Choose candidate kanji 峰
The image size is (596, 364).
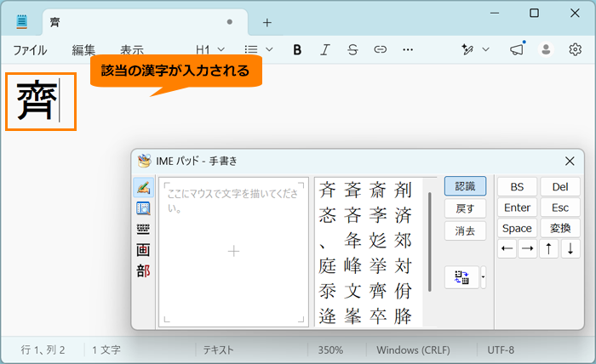(352, 265)
